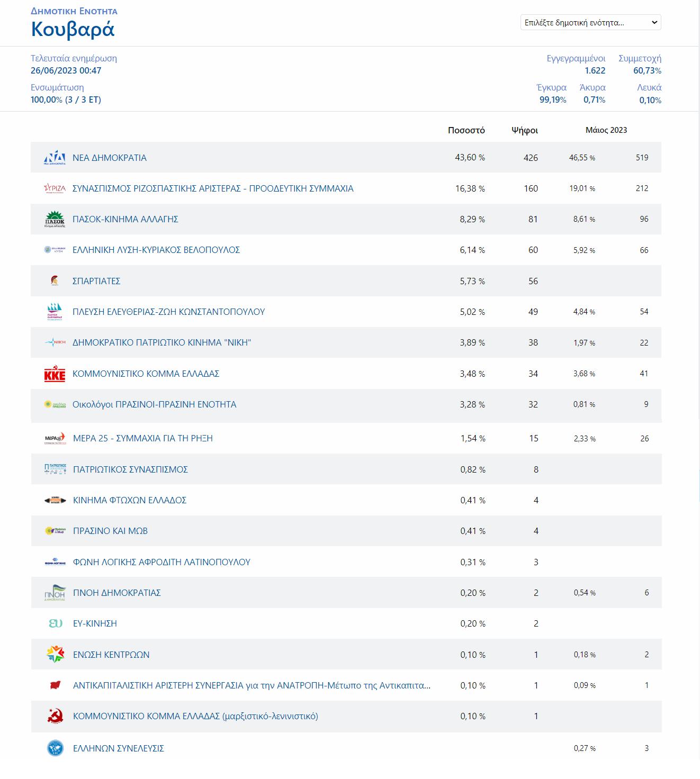Click the Ψήφοι column header

[x=525, y=130]
